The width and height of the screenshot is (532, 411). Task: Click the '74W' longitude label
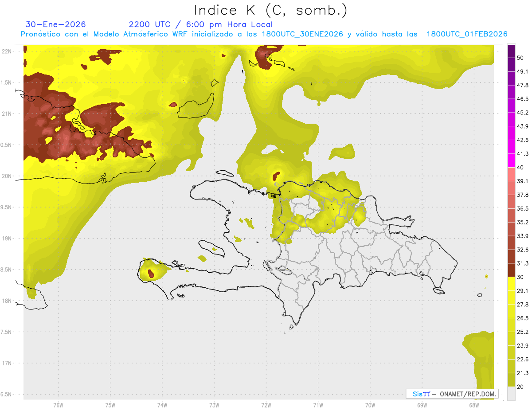tap(162, 405)
